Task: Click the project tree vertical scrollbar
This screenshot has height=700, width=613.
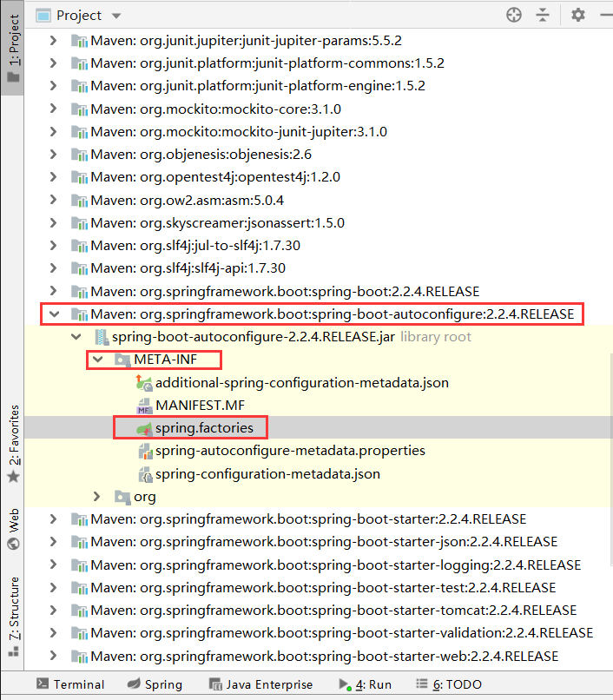Action: (610, 459)
